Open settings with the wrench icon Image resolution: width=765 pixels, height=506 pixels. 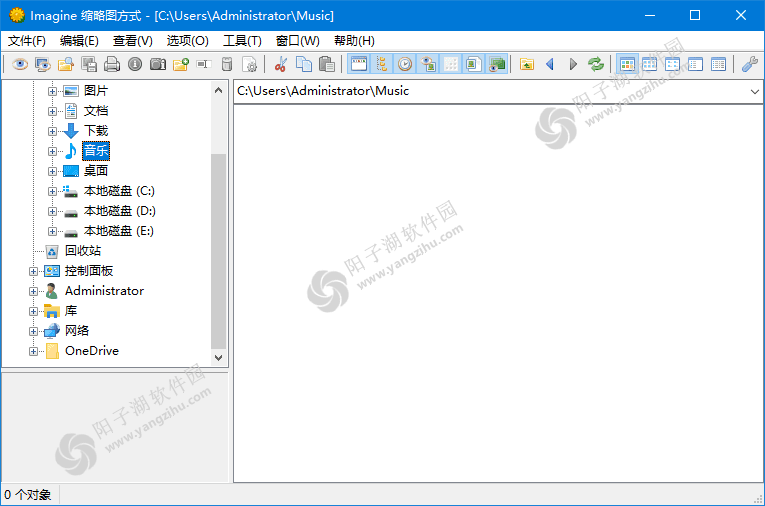pyautogui.click(x=749, y=64)
